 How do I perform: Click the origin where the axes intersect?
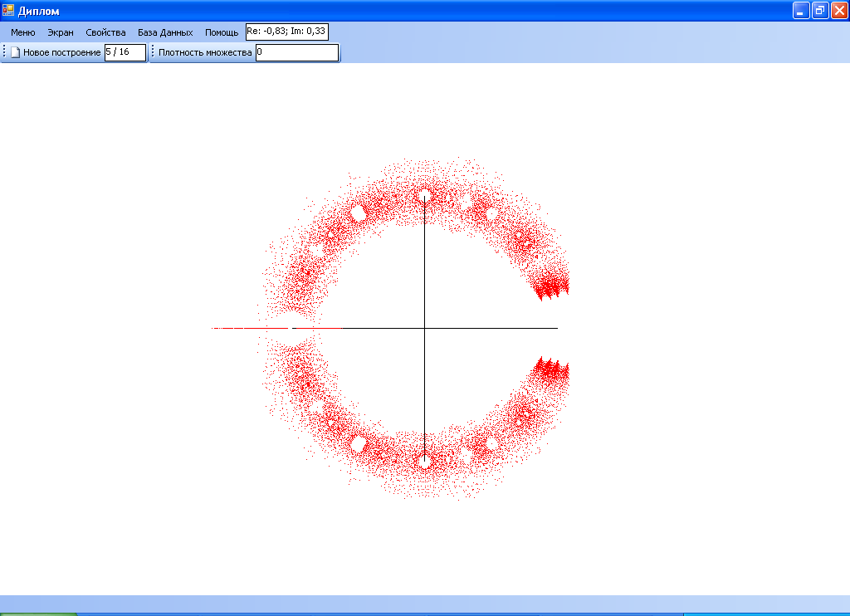(425, 329)
